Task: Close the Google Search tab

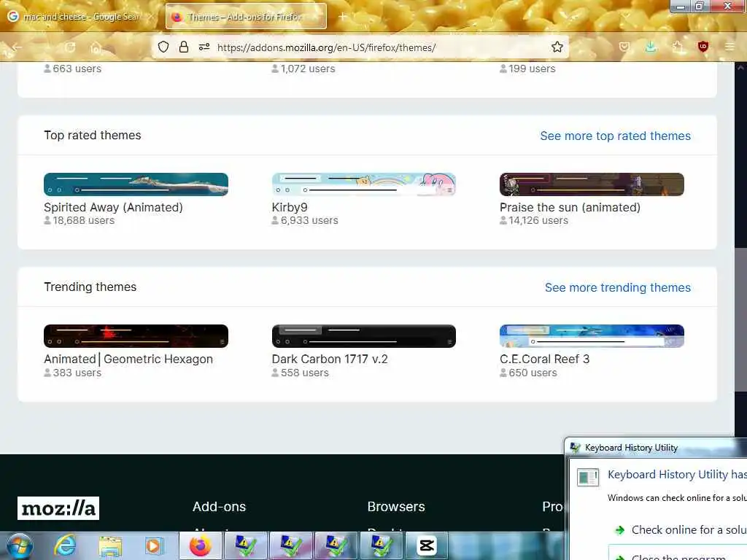Action: point(152,17)
